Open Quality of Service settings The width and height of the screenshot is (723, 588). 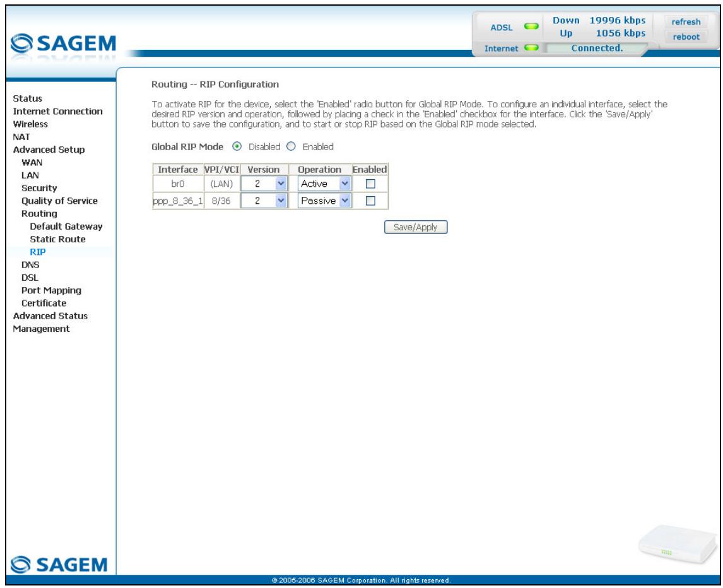[x=59, y=201]
